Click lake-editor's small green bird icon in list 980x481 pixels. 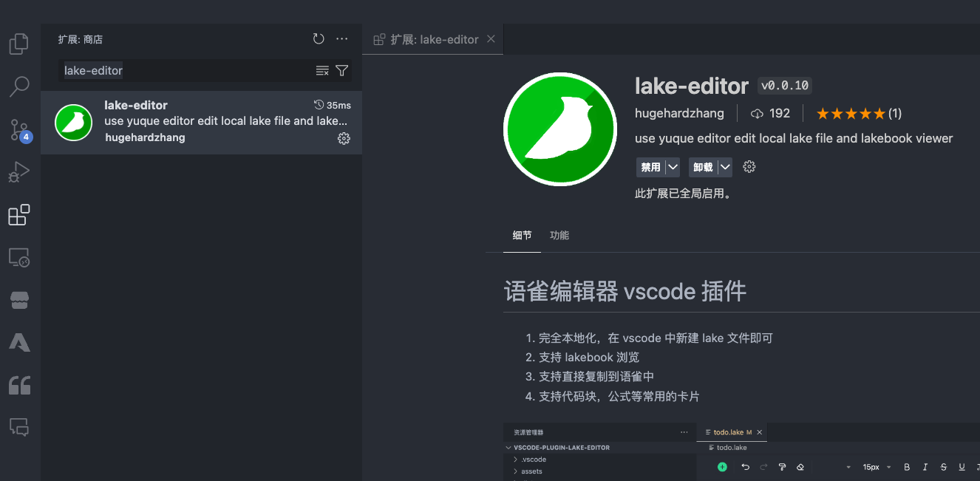tap(73, 123)
